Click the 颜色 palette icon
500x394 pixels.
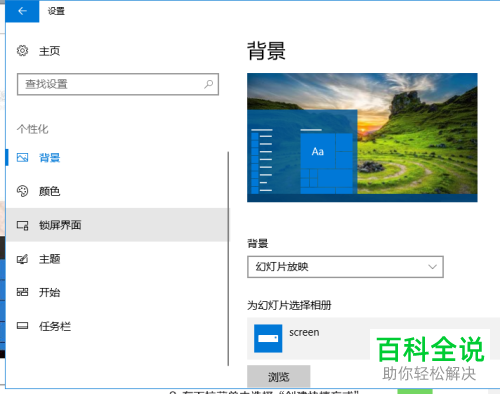22,191
